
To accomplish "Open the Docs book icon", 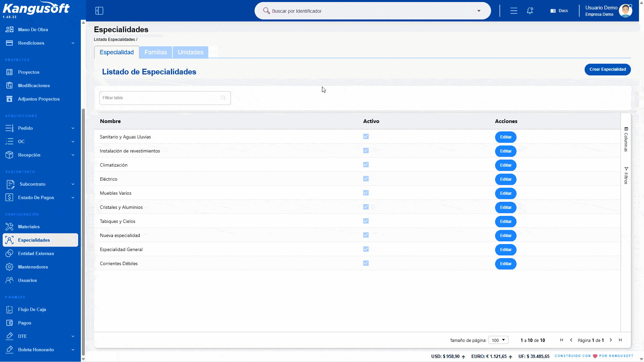I will click(553, 11).
